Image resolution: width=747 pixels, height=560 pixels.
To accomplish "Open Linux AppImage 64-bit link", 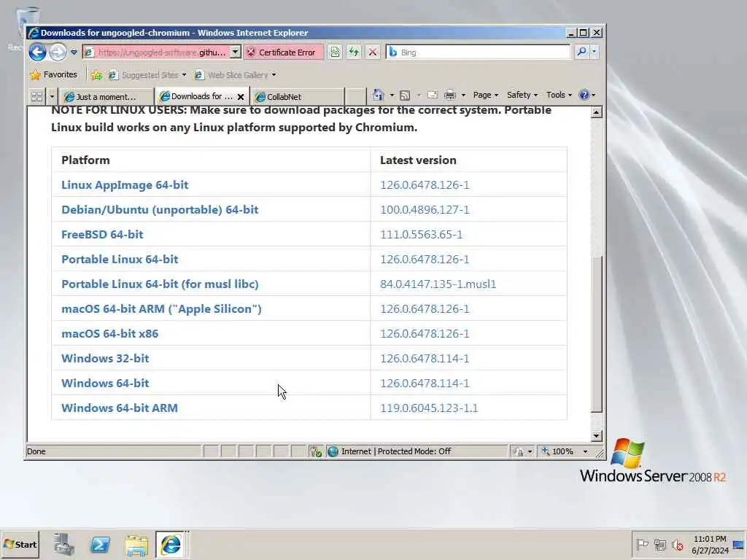I will [125, 184].
